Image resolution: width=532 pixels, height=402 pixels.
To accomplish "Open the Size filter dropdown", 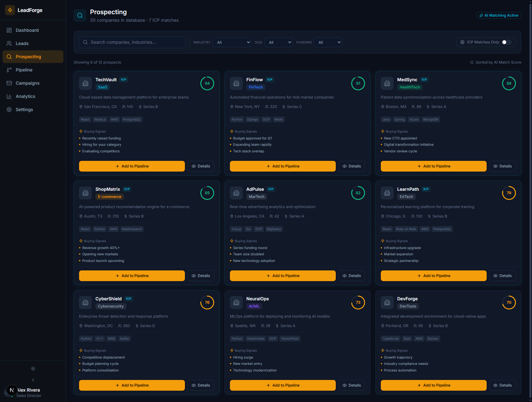I will click(x=278, y=42).
